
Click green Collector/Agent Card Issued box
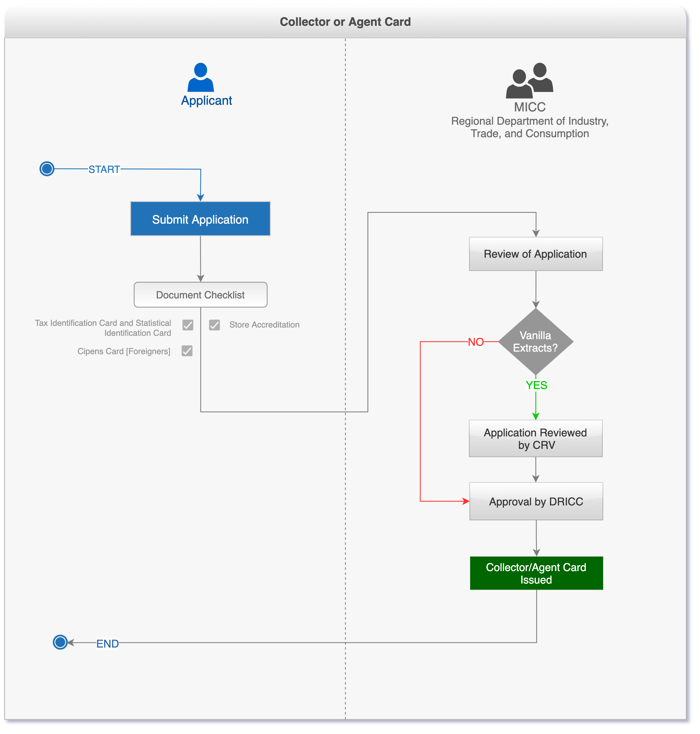point(536,573)
